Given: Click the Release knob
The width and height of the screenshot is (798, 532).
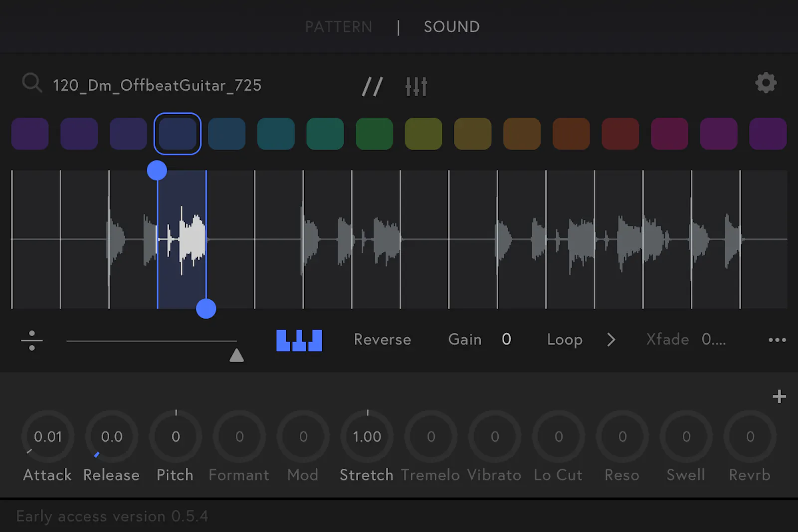Looking at the screenshot, I should point(112,436).
